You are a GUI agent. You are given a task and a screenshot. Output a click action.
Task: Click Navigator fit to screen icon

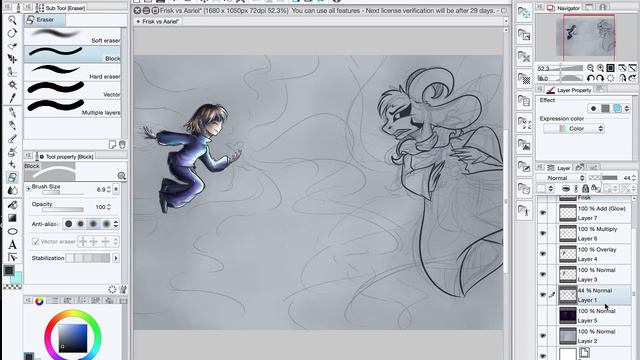pyautogui.click(x=611, y=68)
